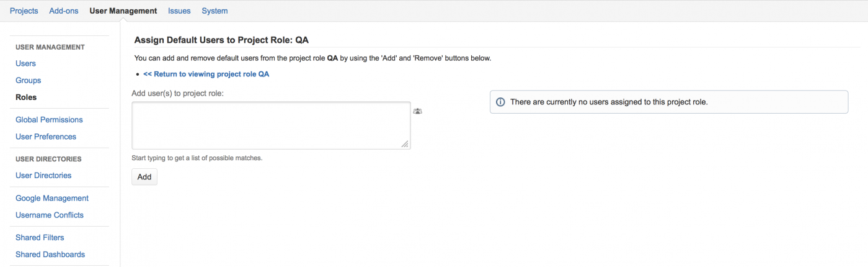Open the Projects menu

(24, 11)
